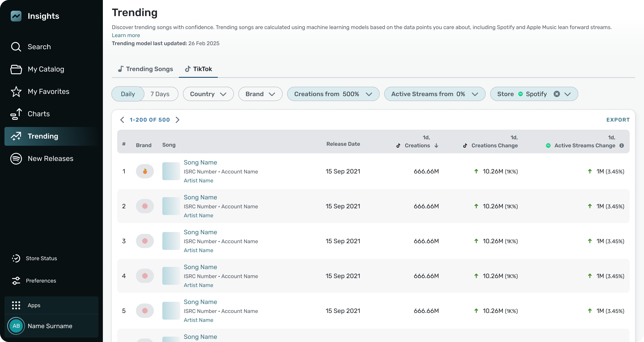Click the Insights logo icon
Viewport: 644px width, 342px height.
pos(16,16)
